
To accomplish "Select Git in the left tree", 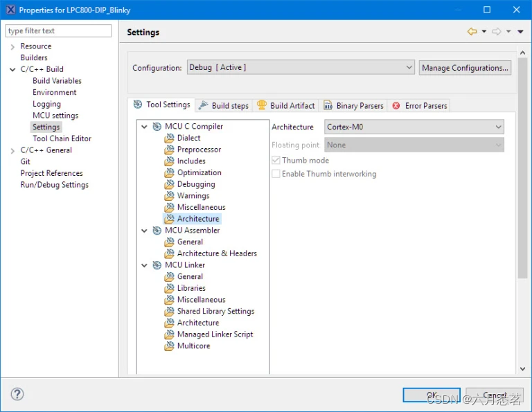I will coord(25,161).
